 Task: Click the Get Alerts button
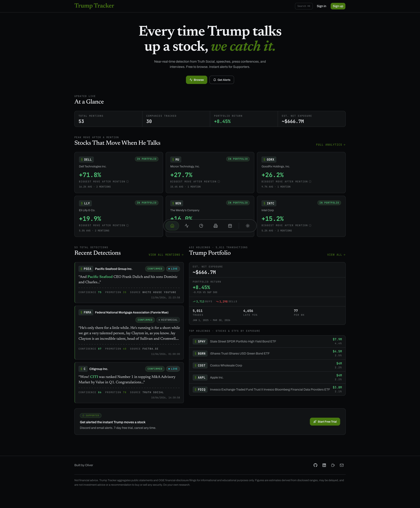coord(222,80)
